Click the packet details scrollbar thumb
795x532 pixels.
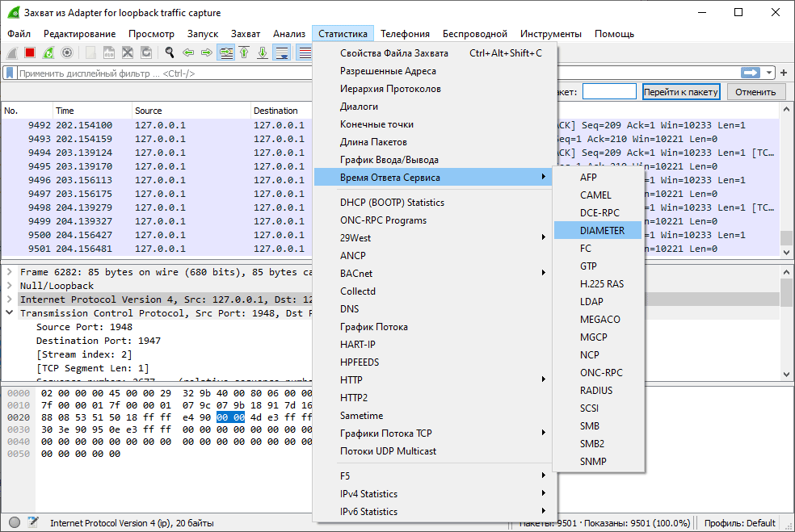tap(786, 292)
